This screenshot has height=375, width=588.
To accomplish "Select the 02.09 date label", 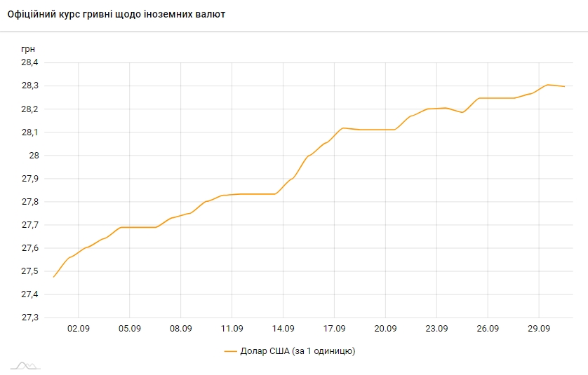I will point(79,328).
